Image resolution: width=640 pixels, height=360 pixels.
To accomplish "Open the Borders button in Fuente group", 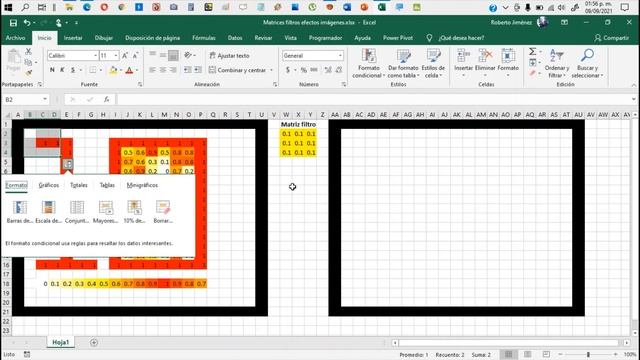I will point(93,70).
